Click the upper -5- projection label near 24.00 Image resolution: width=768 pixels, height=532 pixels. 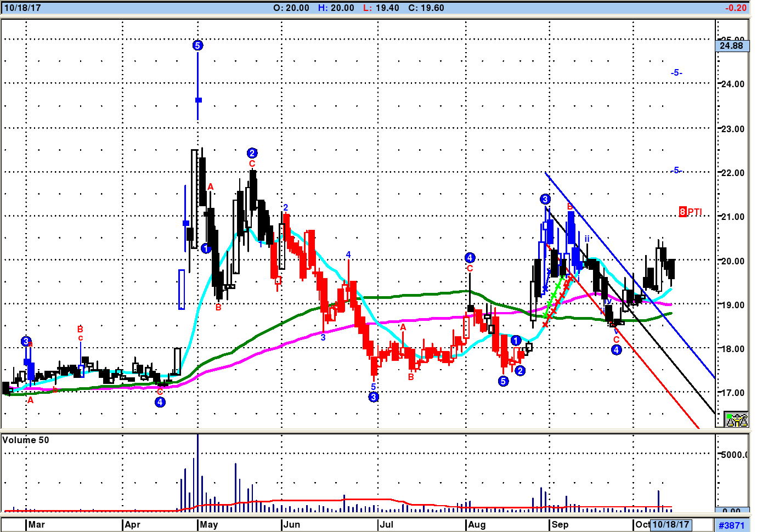[676, 72]
